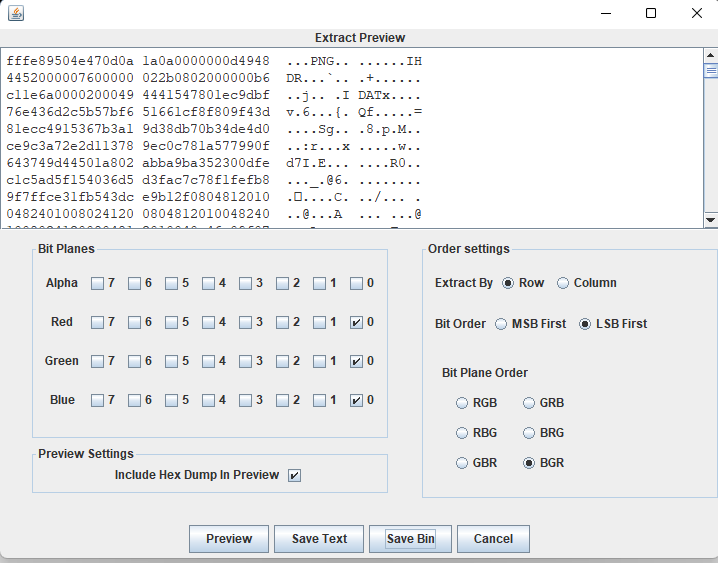
Task: Check the Alpha bit plane 7 checkbox
Action: [x=97, y=283]
